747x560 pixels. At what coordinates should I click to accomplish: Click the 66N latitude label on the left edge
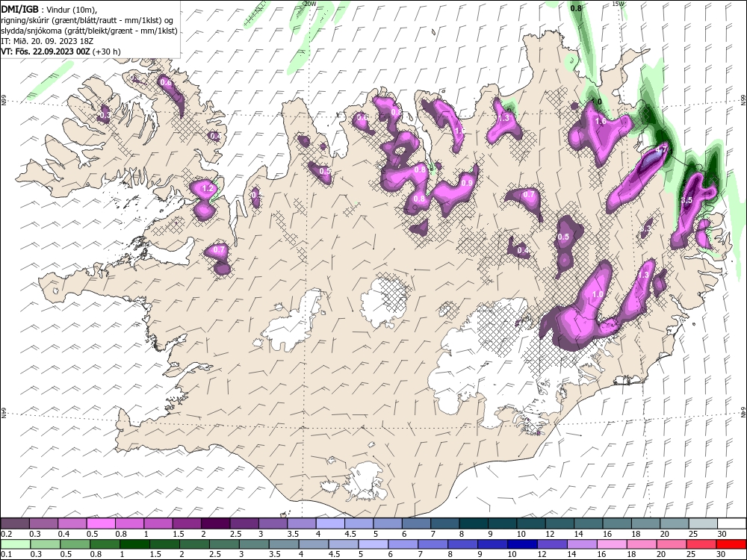pyautogui.click(x=3, y=101)
